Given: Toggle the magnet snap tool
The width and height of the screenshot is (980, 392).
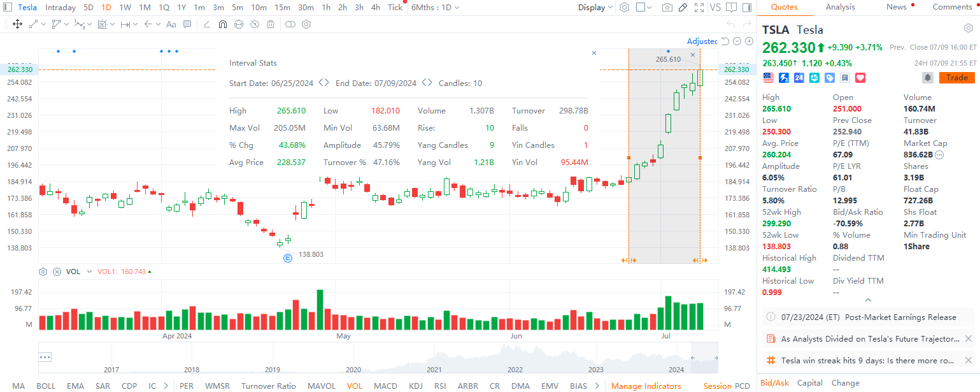Looking at the screenshot, I should click(x=222, y=24).
